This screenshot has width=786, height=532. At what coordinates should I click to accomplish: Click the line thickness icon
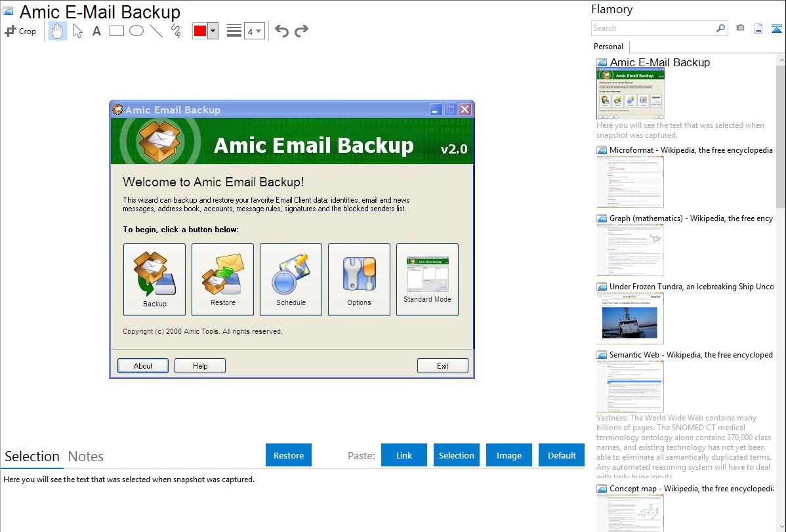(x=234, y=31)
